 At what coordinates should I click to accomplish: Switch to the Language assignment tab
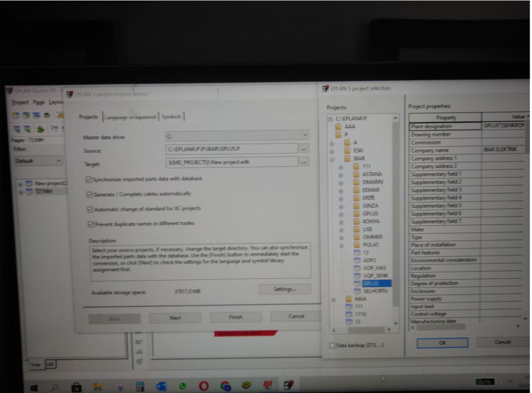[130, 117]
